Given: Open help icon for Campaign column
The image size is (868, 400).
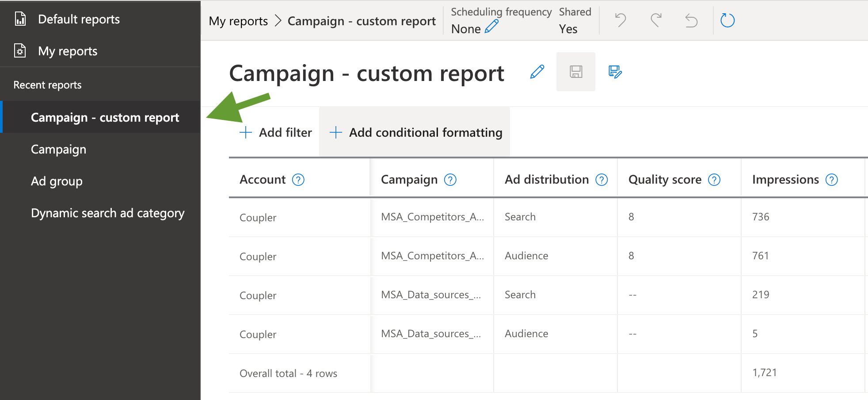Looking at the screenshot, I should 450,180.
